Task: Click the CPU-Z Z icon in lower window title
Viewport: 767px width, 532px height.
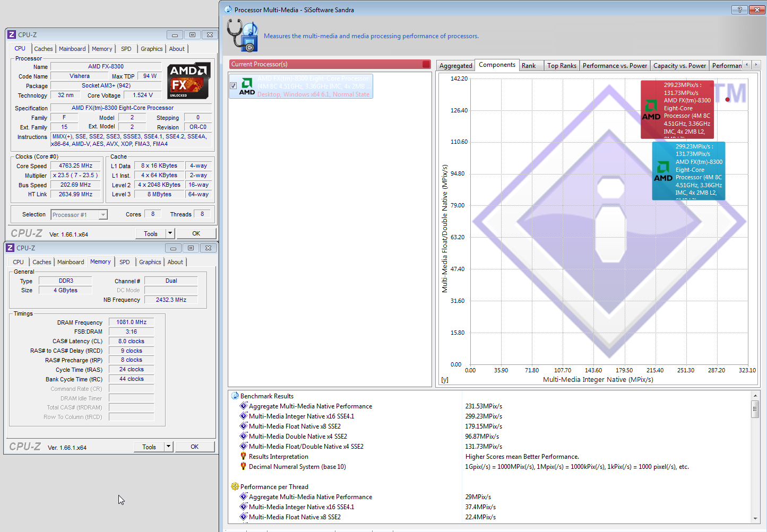Action: pyautogui.click(x=10, y=248)
